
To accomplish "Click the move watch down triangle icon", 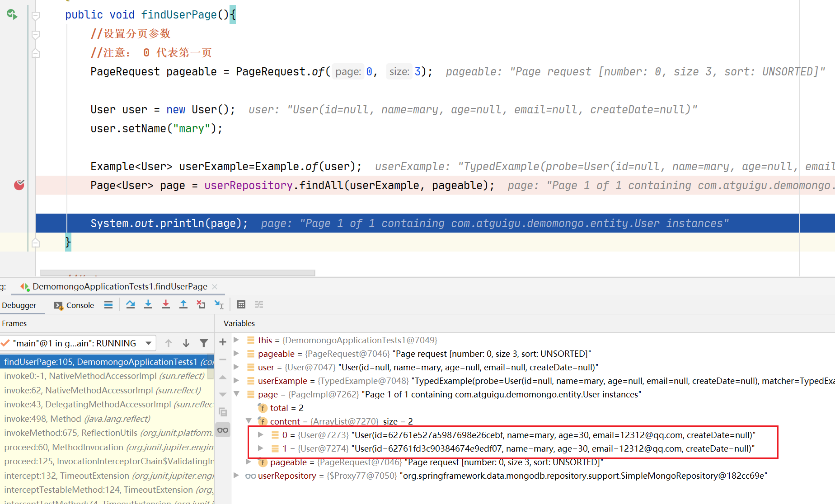I will pyautogui.click(x=223, y=394).
